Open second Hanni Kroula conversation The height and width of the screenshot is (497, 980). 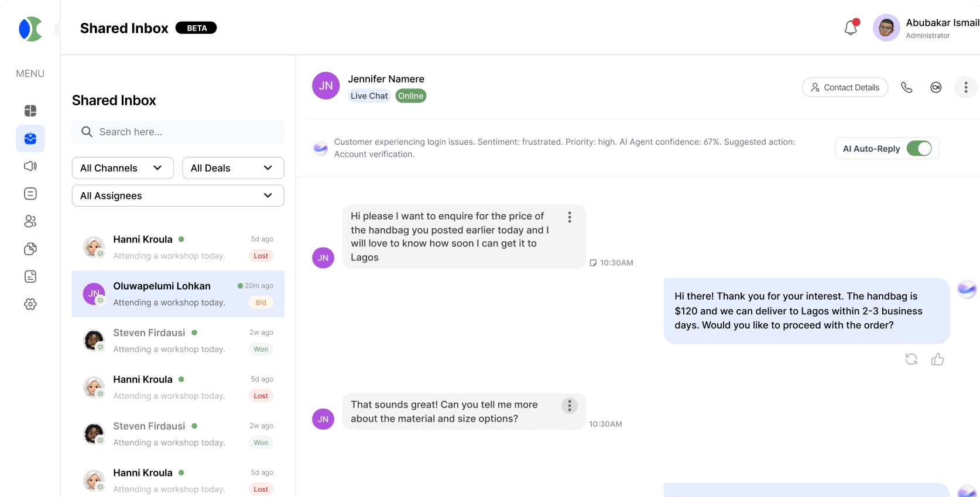click(x=178, y=388)
